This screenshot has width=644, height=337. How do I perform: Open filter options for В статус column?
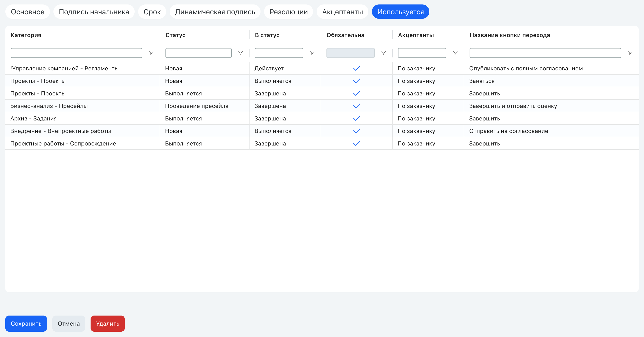312,53
